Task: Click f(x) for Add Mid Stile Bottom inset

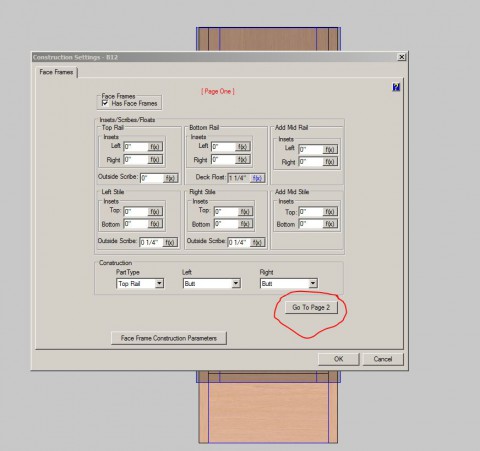Action: (x=330, y=224)
